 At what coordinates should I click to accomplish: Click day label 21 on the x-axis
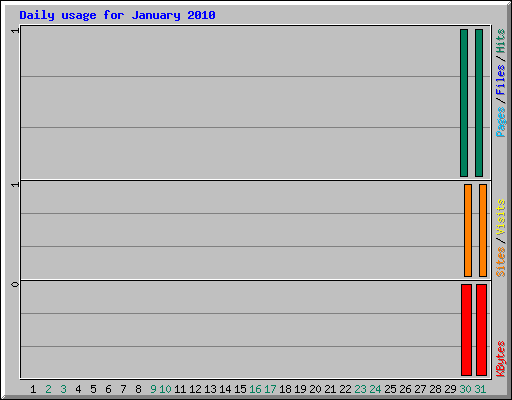[330, 389]
